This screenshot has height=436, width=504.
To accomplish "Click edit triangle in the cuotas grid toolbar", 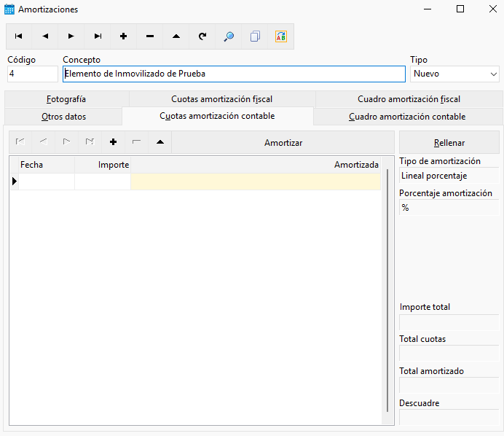I will pyautogui.click(x=160, y=142).
